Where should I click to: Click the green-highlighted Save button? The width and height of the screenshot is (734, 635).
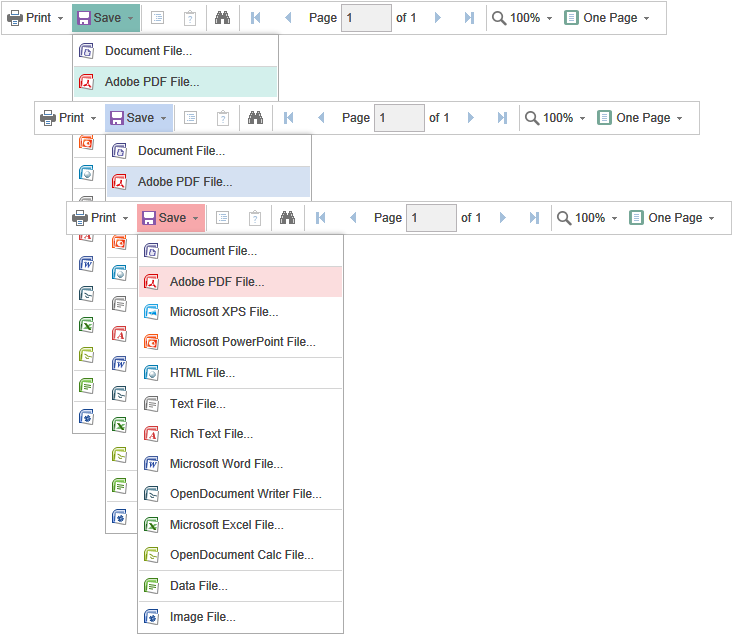pos(106,18)
